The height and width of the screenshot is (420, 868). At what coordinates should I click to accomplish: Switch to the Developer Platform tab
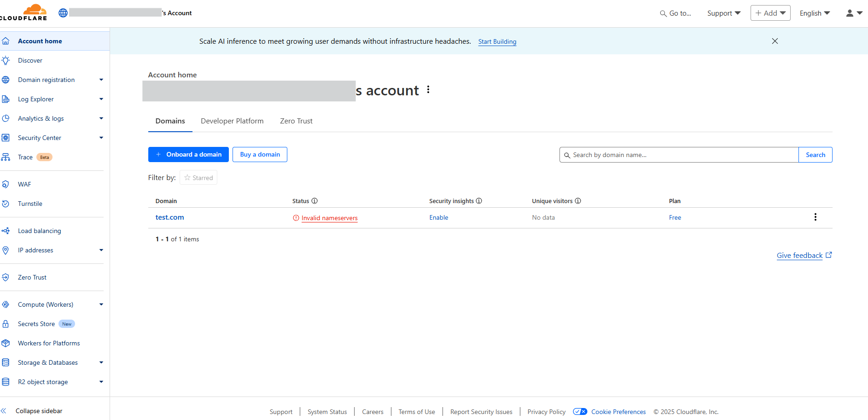click(232, 121)
